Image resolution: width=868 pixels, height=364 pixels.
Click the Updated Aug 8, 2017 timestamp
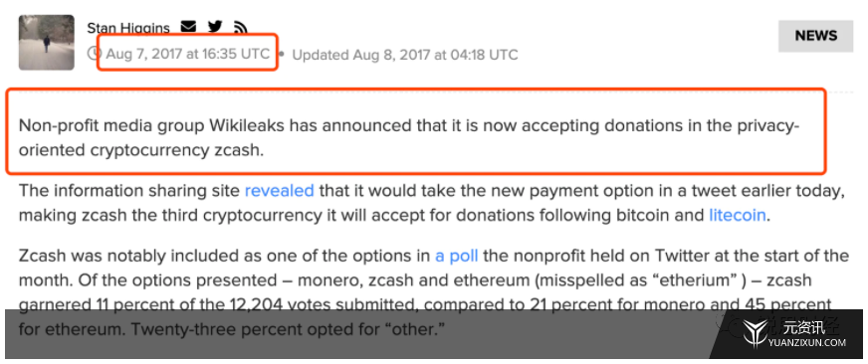click(405, 55)
